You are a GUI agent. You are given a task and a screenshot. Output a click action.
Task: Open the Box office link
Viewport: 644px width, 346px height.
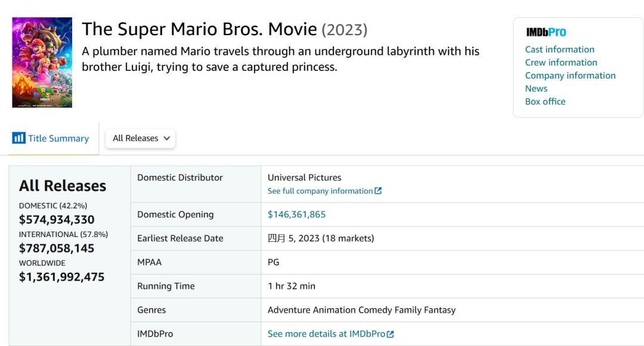point(545,102)
